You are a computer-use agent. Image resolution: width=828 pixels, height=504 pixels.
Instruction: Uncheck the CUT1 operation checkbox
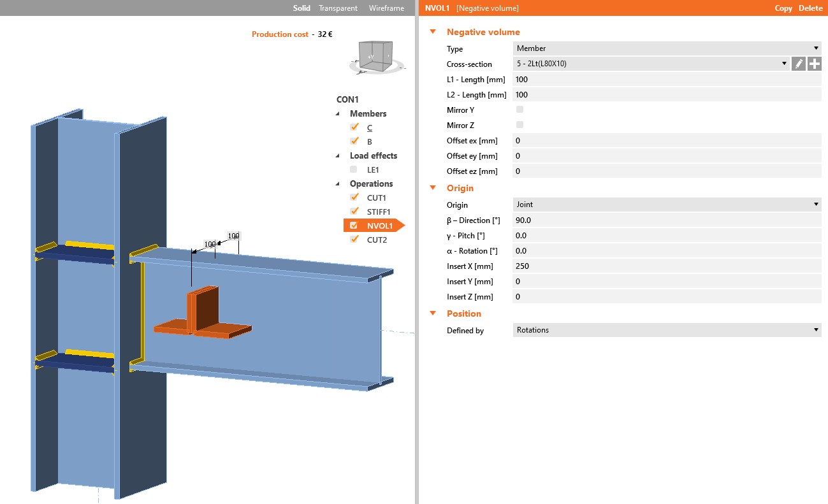click(x=354, y=198)
